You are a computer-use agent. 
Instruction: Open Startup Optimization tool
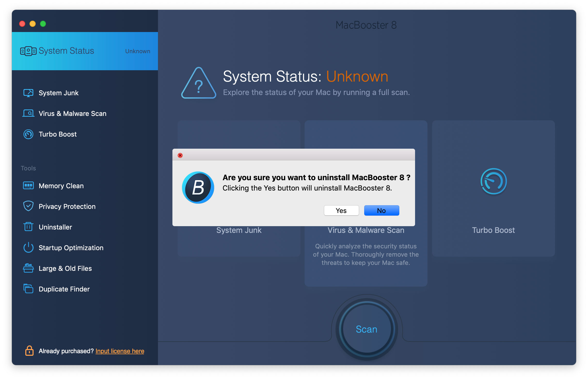71,248
